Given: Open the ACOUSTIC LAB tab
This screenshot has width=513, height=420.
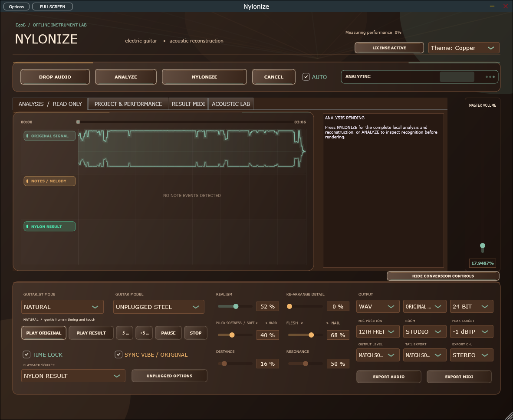Looking at the screenshot, I should click(x=230, y=104).
